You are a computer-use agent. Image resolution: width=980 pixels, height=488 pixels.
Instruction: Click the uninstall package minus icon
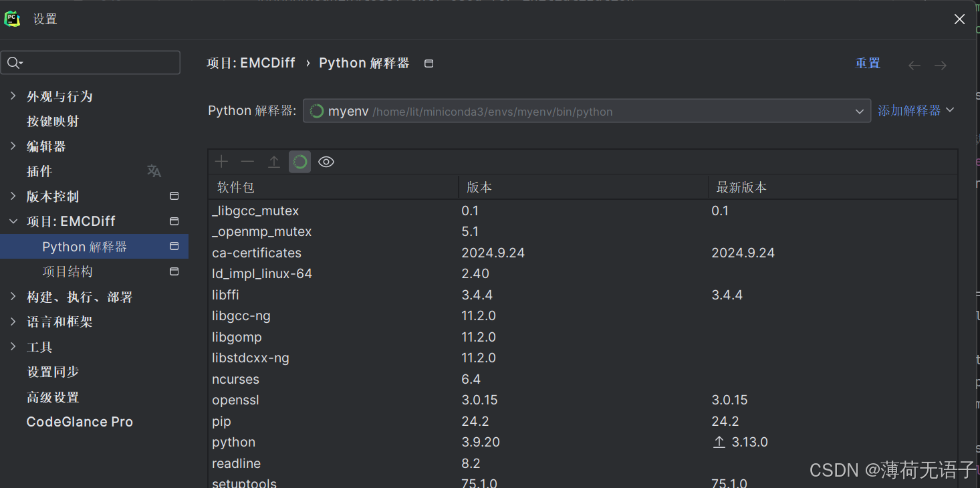tap(247, 162)
